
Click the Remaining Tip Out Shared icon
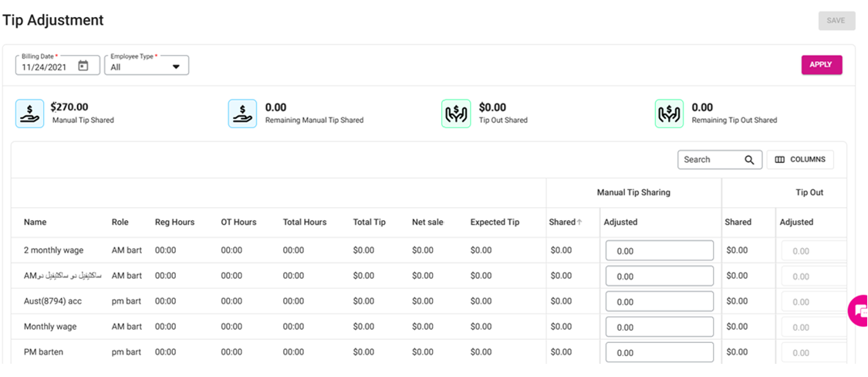(669, 114)
